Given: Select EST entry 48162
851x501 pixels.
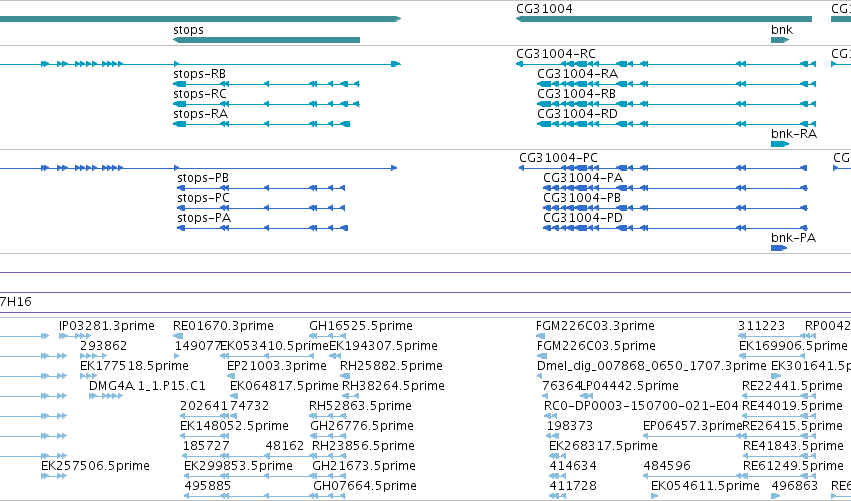Looking at the screenshot, I should coord(285,446).
